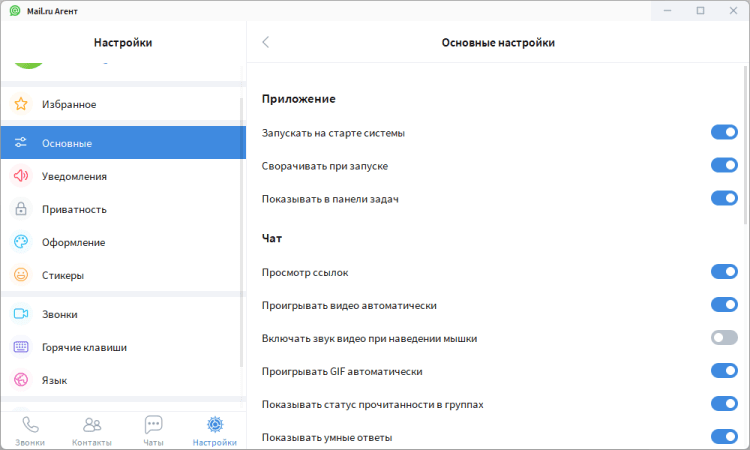This screenshot has width=750, height=450.
Task: Click the Privacy lock icon
Action: point(21,209)
